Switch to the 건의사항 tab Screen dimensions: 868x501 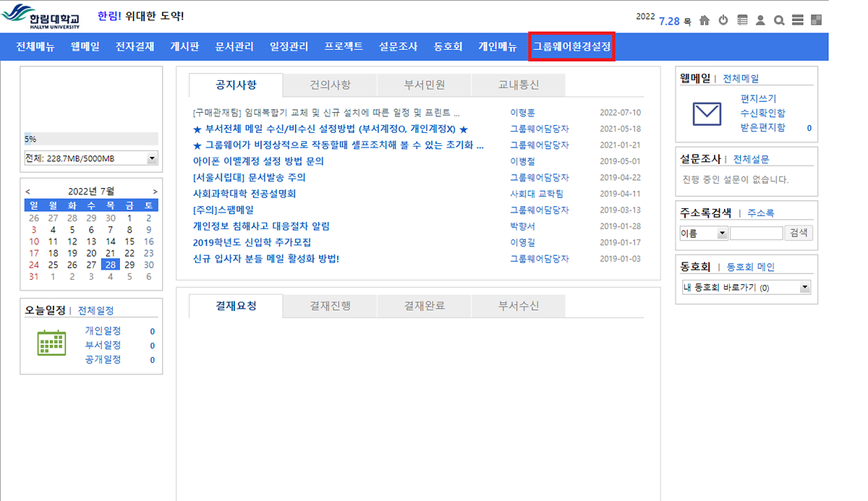click(330, 85)
